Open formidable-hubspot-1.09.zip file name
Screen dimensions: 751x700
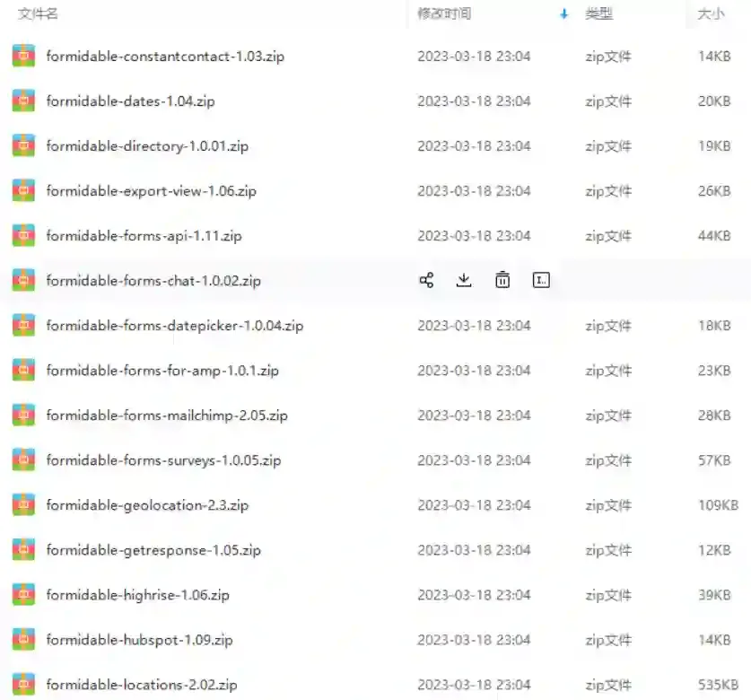point(139,640)
